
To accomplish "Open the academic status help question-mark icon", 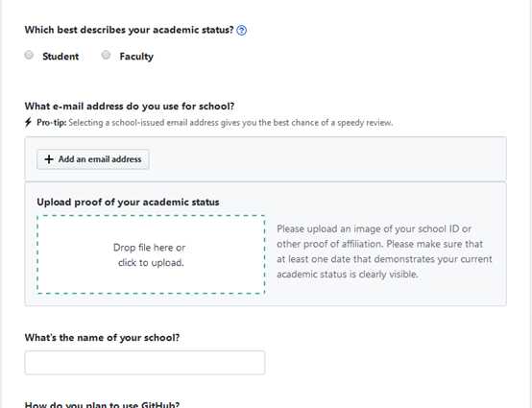I will (x=241, y=31).
